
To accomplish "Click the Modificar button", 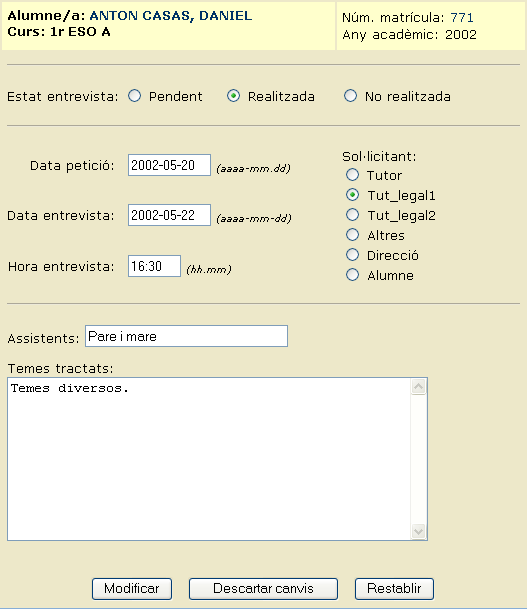I will click(132, 589).
